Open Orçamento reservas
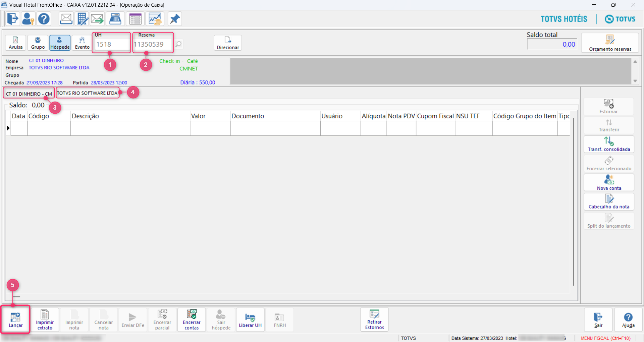 point(610,43)
